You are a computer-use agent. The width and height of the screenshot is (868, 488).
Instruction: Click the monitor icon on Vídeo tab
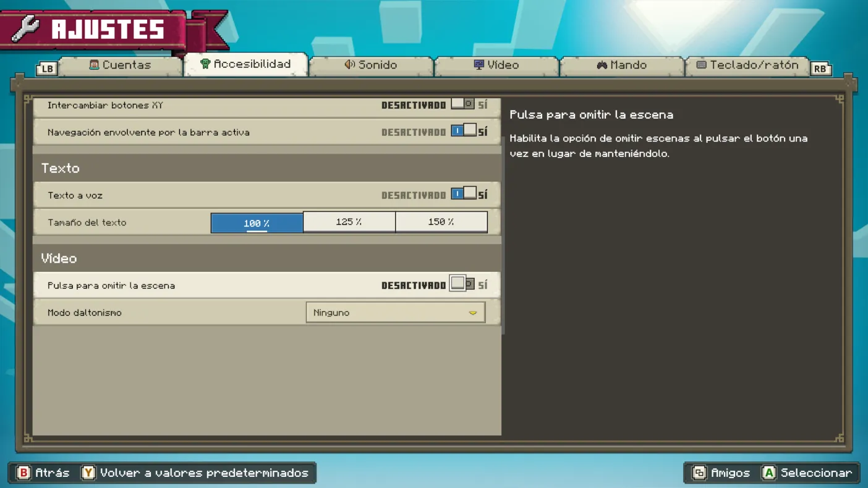[x=479, y=64]
